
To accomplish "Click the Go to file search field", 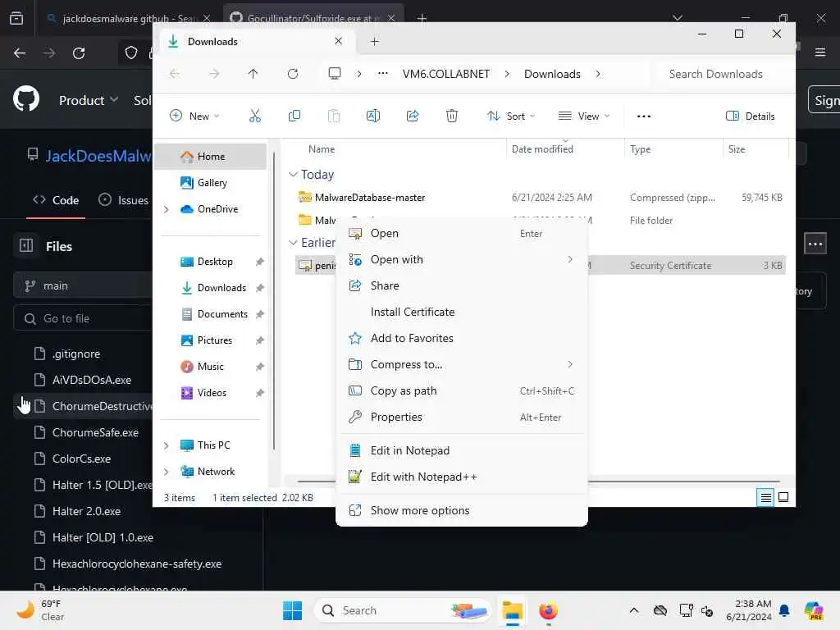I will 83,319.
